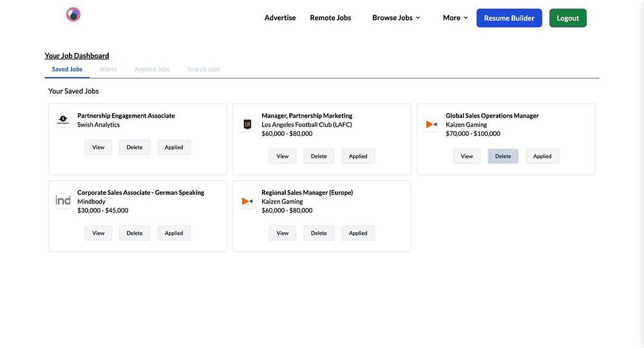Open the Applied Jobs tab

coord(152,69)
